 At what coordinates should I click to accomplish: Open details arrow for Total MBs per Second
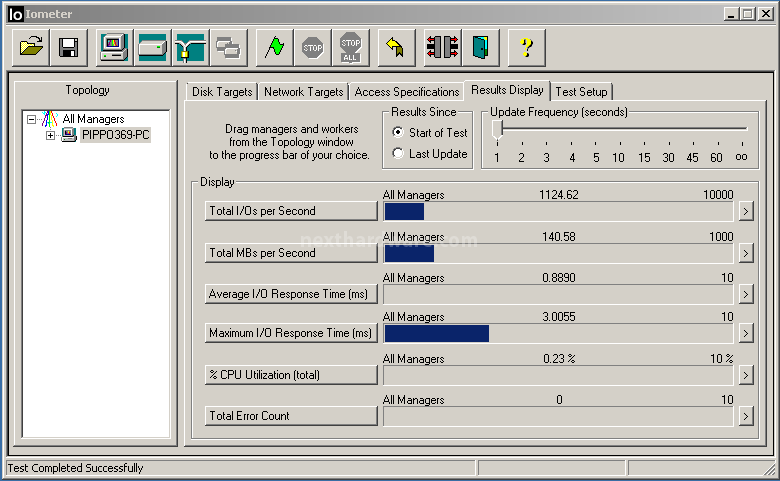[x=745, y=254]
